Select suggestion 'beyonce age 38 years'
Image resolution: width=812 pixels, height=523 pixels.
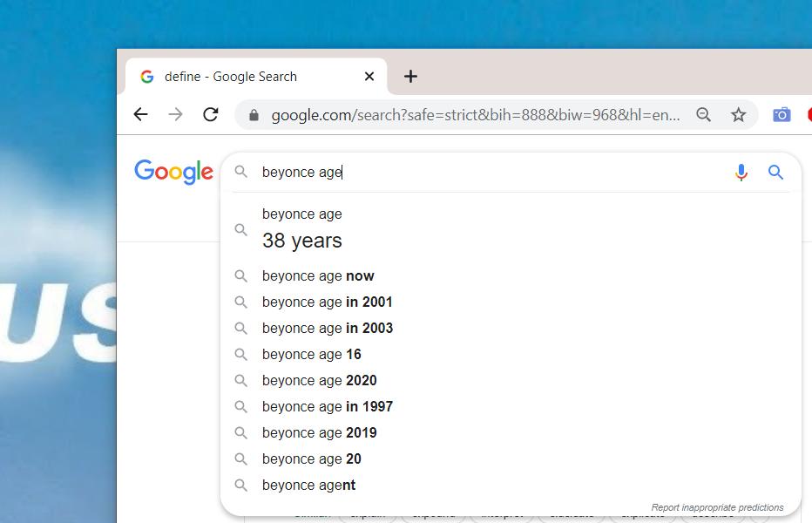tap(511, 228)
